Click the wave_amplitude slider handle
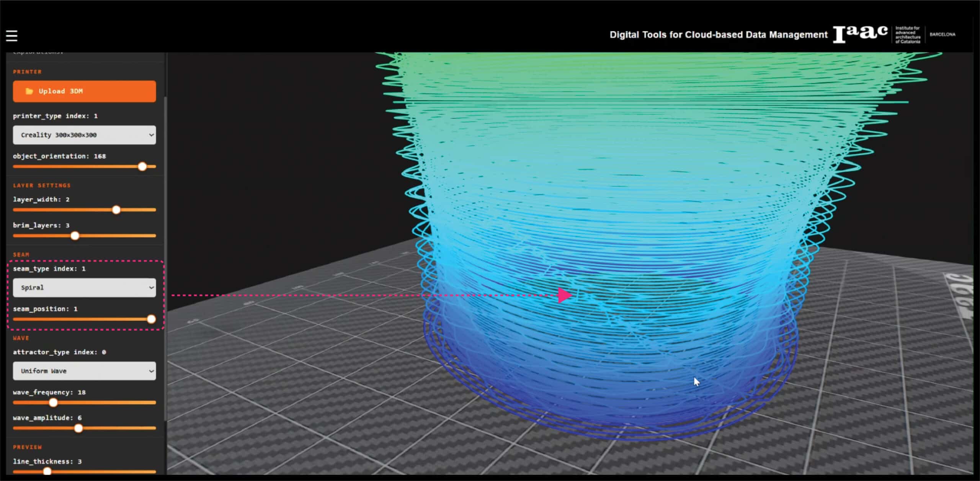This screenshot has height=481, width=980. (78, 428)
